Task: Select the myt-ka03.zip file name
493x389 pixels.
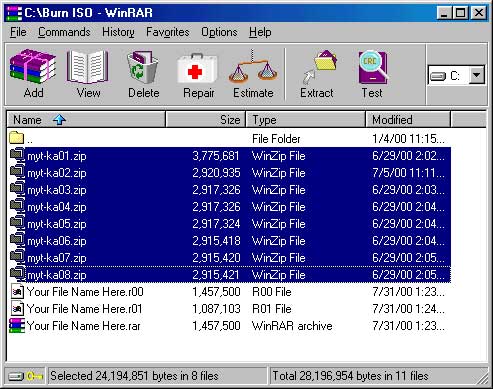Action: [57, 190]
